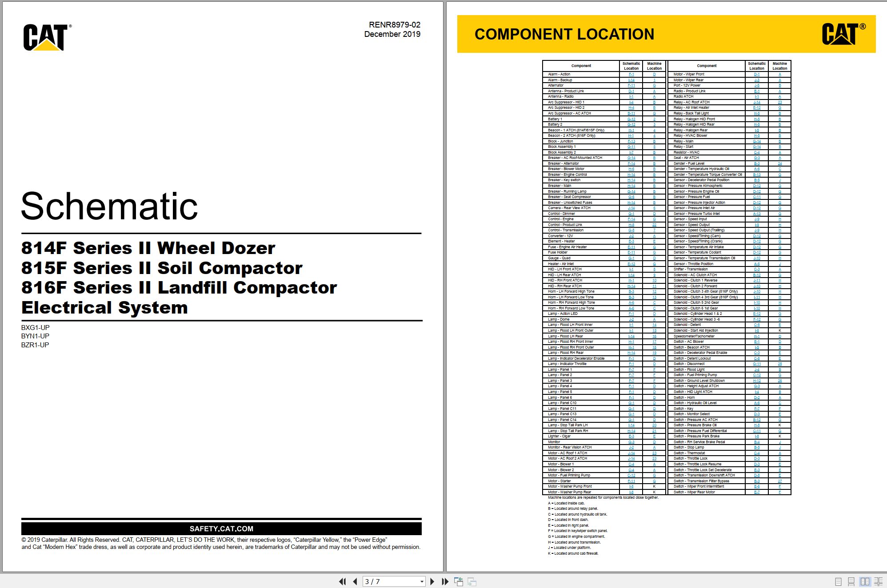Open machine location link for Battery 1
The height and width of the screenshot is (588, 887).
coord(654,119)
